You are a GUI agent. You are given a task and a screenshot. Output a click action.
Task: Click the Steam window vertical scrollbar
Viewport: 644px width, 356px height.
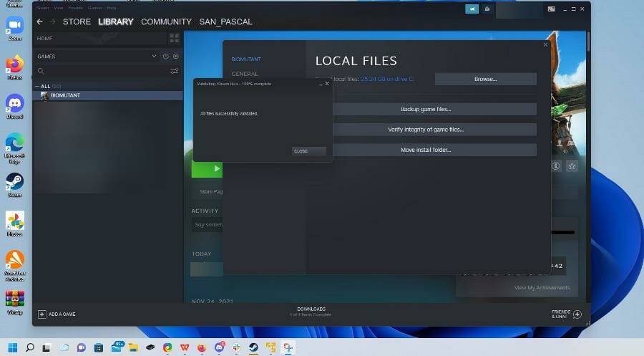(588, 41)
